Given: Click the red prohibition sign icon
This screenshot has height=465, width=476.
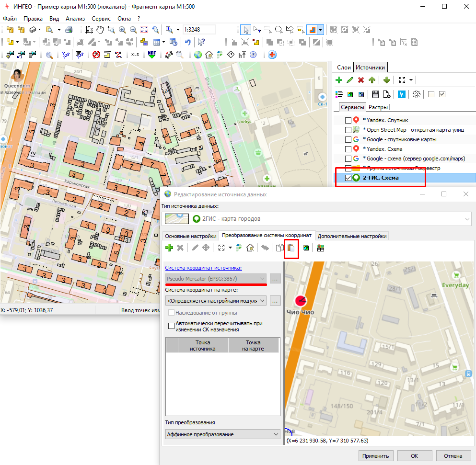Looking at the screenshot, I should point(96,55).
